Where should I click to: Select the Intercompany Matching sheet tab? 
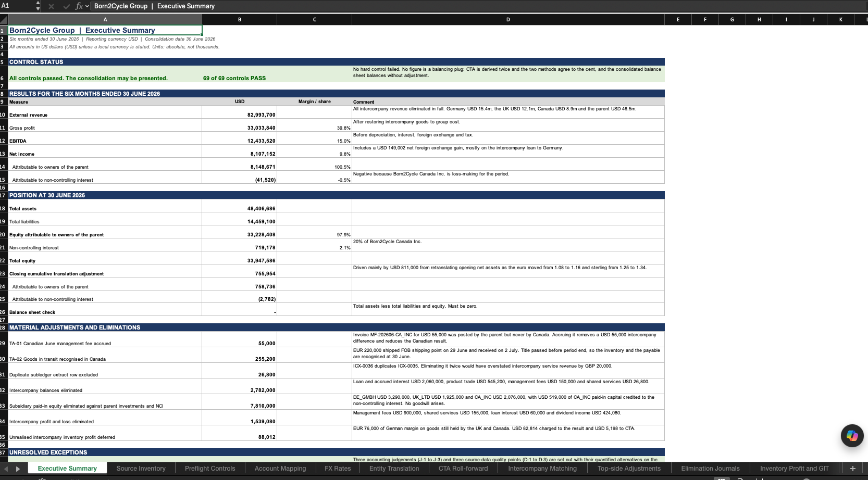click(x=542, y=469)
